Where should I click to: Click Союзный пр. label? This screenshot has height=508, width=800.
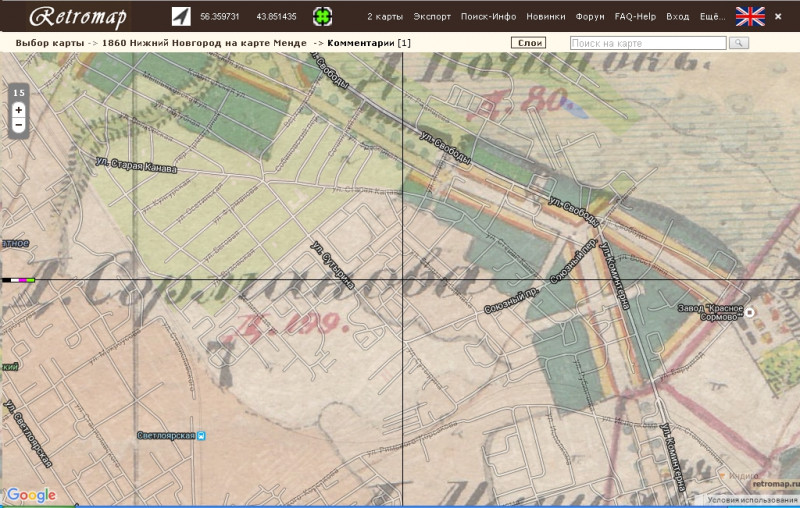(511, 302)
